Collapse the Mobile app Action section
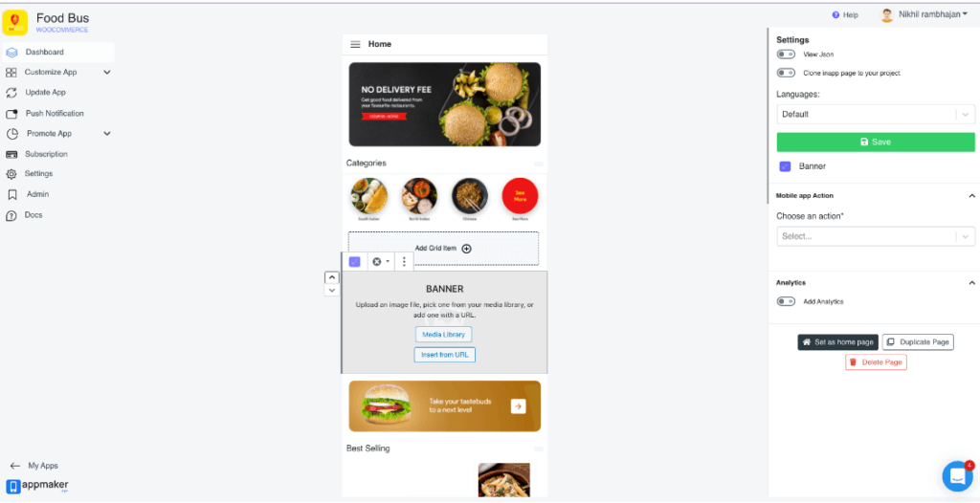Image resolution: width=980 pixels, height=503 pixels. pos(972,196)
